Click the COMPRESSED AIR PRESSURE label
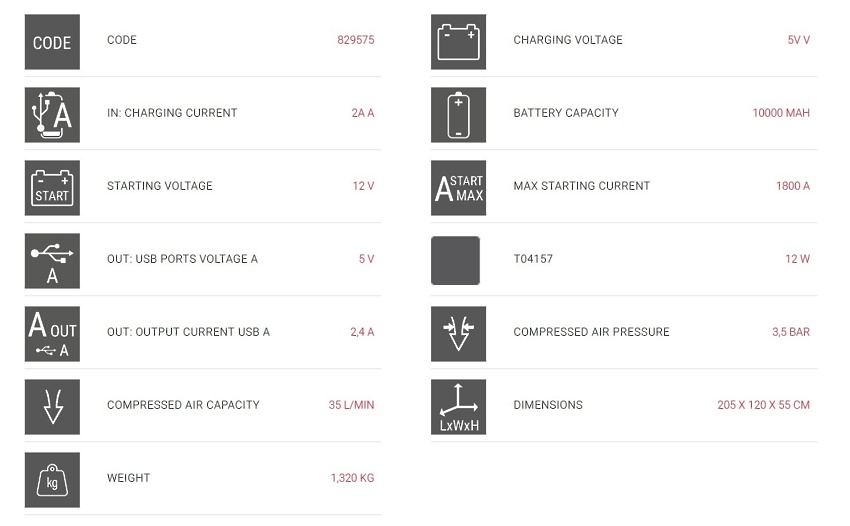This screenshot has height=526, width=850. pyautogui.click(x=591, y=332)
